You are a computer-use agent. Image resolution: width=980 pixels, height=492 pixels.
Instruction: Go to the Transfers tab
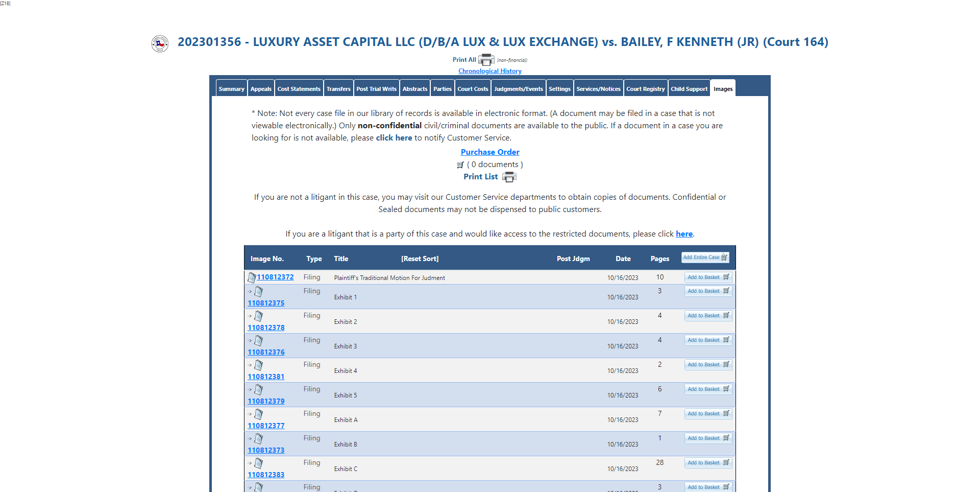point(338,88)
